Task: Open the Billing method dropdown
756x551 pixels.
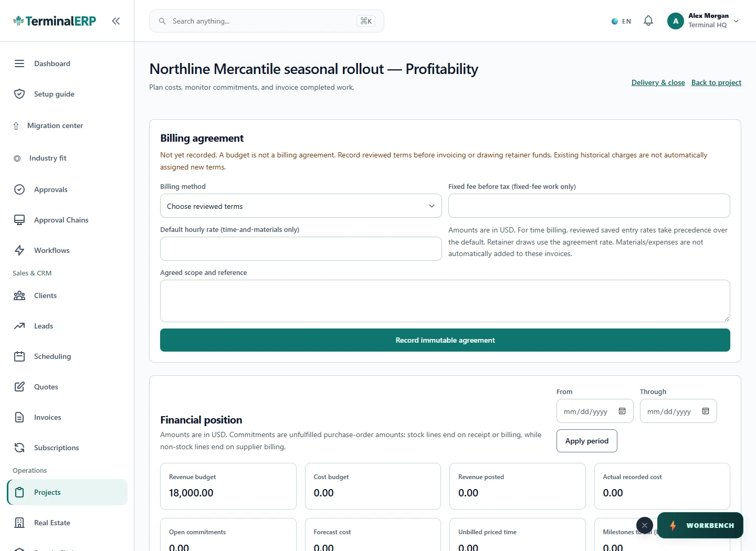Action: pyautogui.click(x=301, y=206)
